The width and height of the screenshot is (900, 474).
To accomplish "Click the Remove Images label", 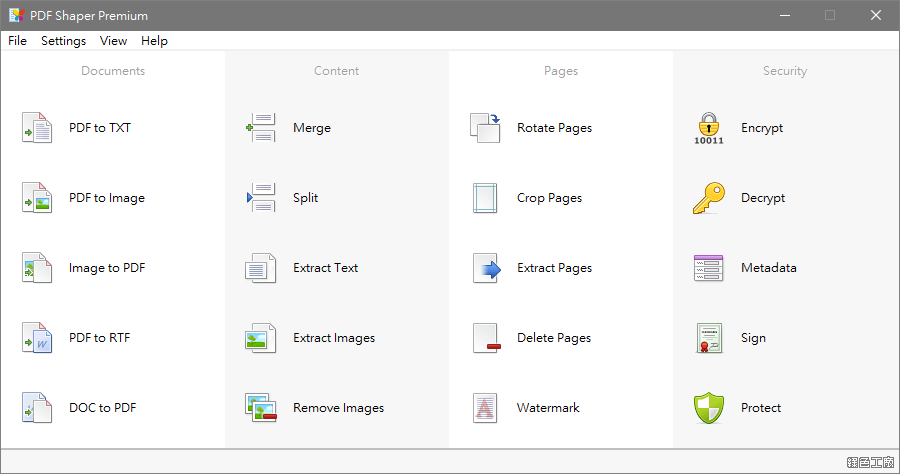I will tap(339, 408).
